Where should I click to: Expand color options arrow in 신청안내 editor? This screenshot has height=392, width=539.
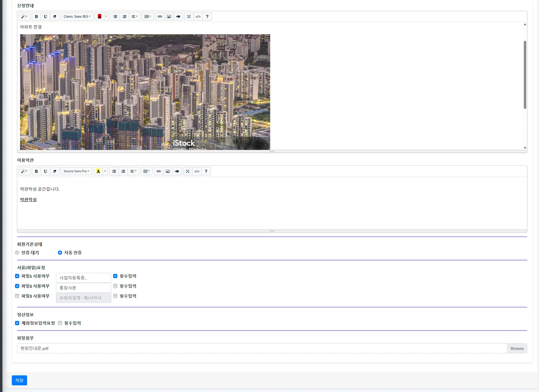(106, 17)
